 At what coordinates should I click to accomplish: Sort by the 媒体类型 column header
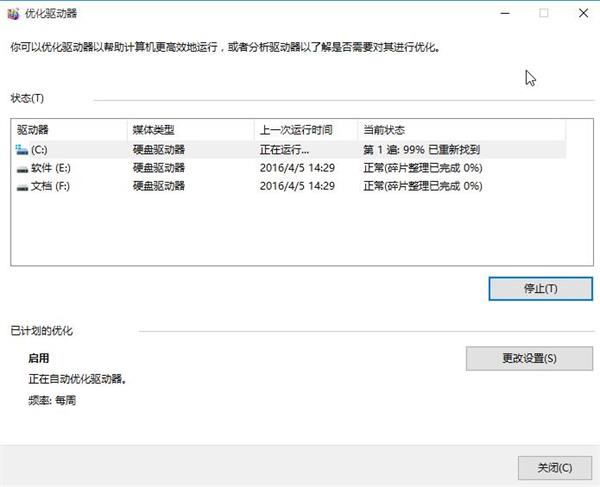pyautogui.click(x=190, y=130)
